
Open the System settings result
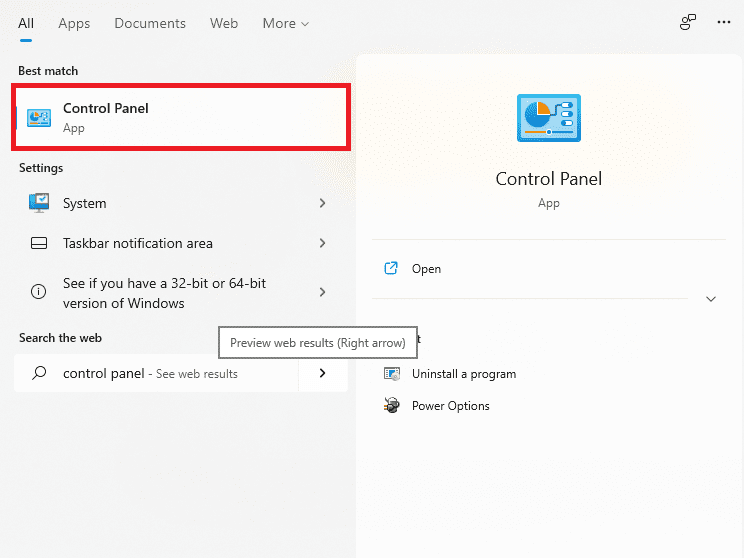tap(181, 203)
